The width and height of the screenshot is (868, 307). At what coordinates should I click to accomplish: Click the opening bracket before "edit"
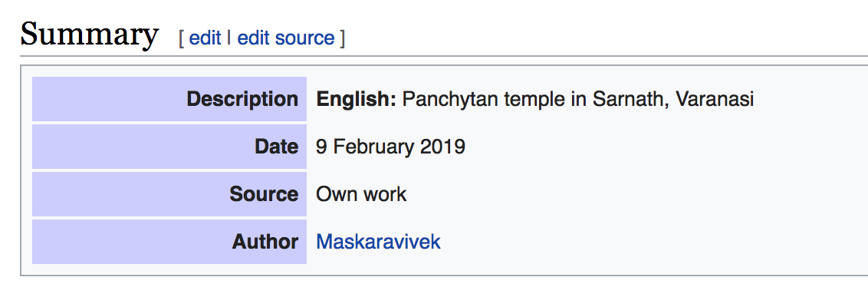(181, 38)
